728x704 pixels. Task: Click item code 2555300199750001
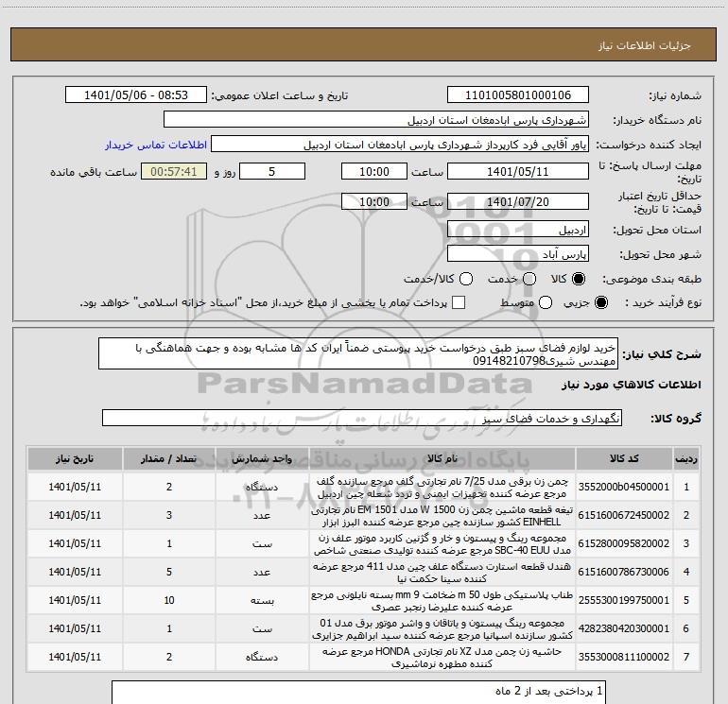tap(624, 600)
